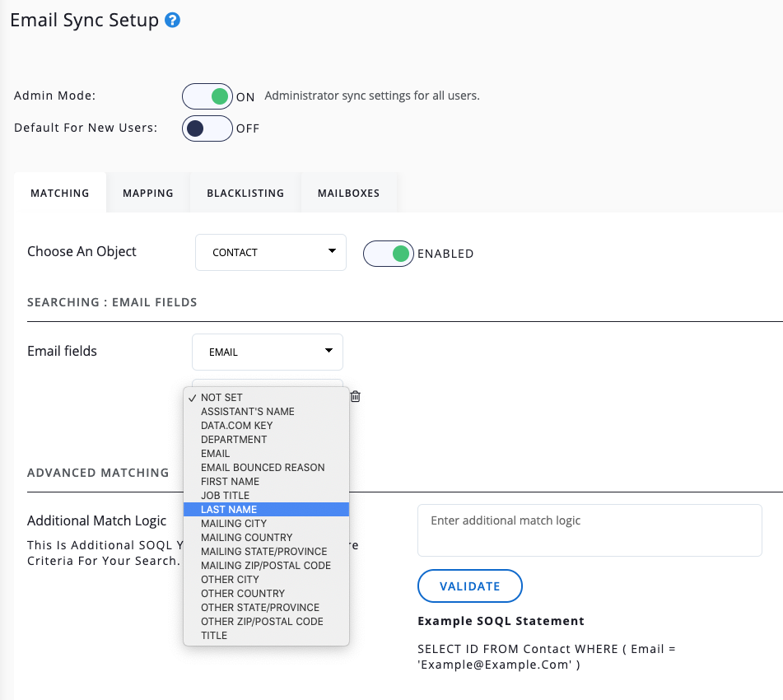This screenshot has height=700, width=783.
Task: Open the Choose An Object dropdown
Action: [x=270, y=252]
